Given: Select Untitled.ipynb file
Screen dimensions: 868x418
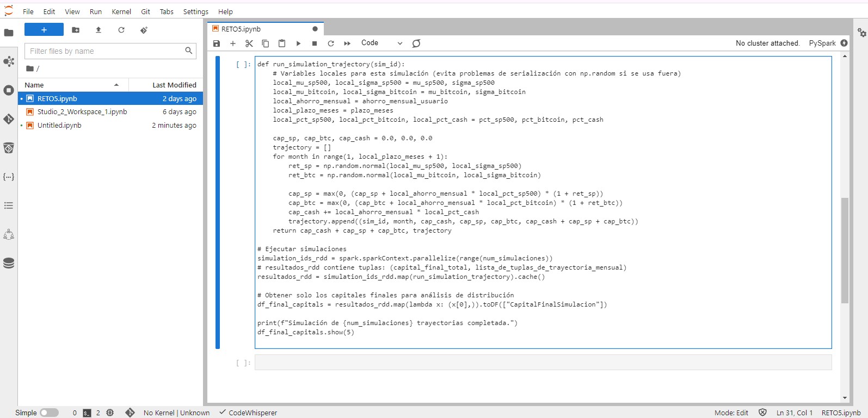Looking at the screenshot, I should [x=111, y=125].
